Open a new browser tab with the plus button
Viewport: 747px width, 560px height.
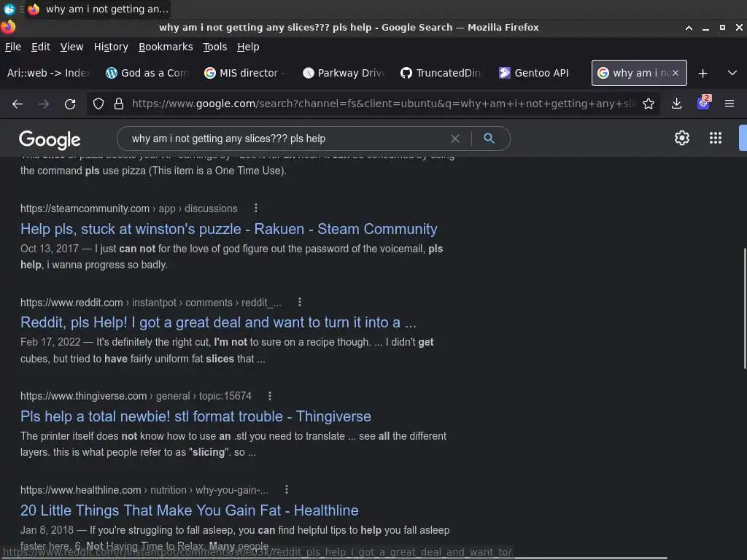point(703,74)
